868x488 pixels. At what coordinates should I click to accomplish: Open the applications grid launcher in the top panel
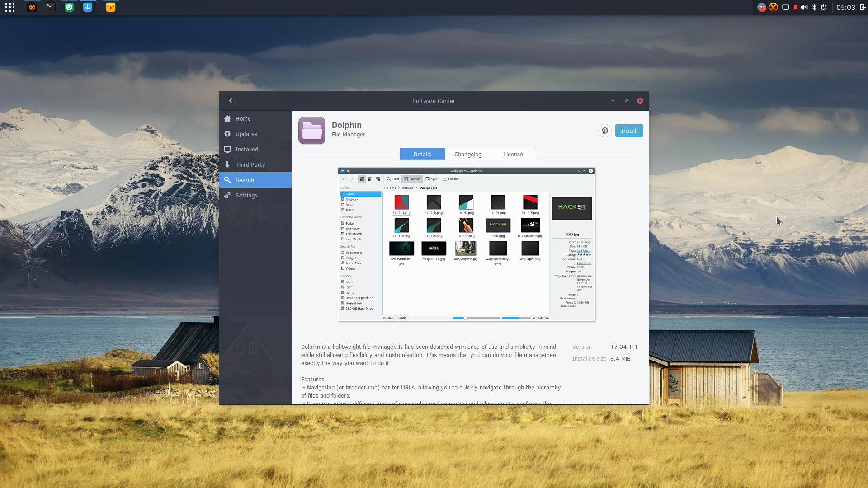10,7
